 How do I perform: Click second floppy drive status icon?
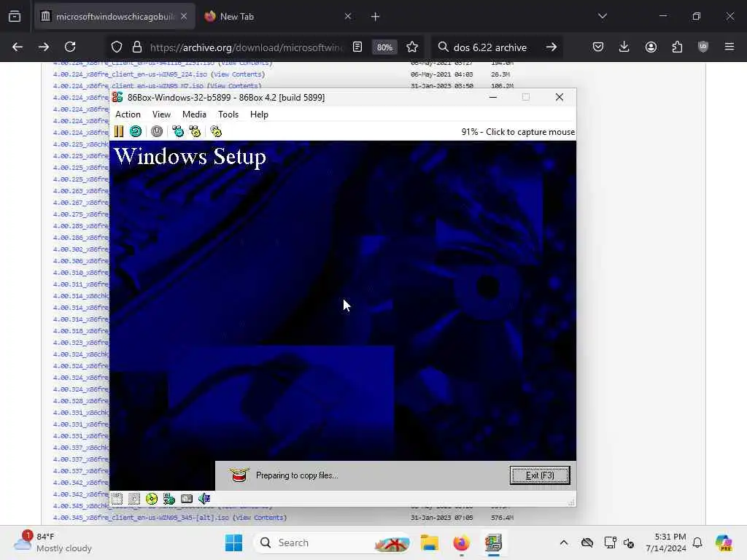[134, 499]
